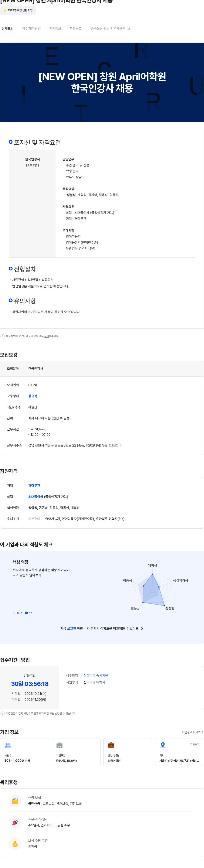Click the external link icon beside 지역채용관
Image resolution: width=204 pixels, height=868 pixels.
pos(128,28)
